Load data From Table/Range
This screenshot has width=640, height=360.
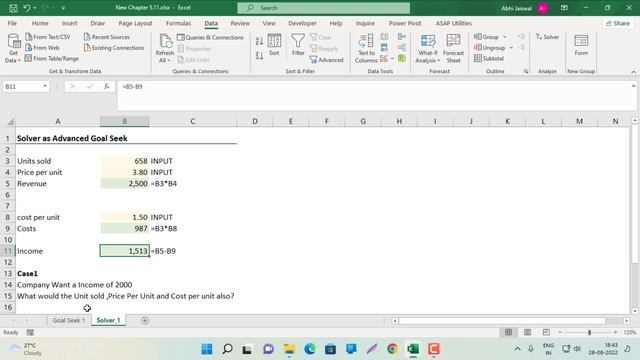52,58
